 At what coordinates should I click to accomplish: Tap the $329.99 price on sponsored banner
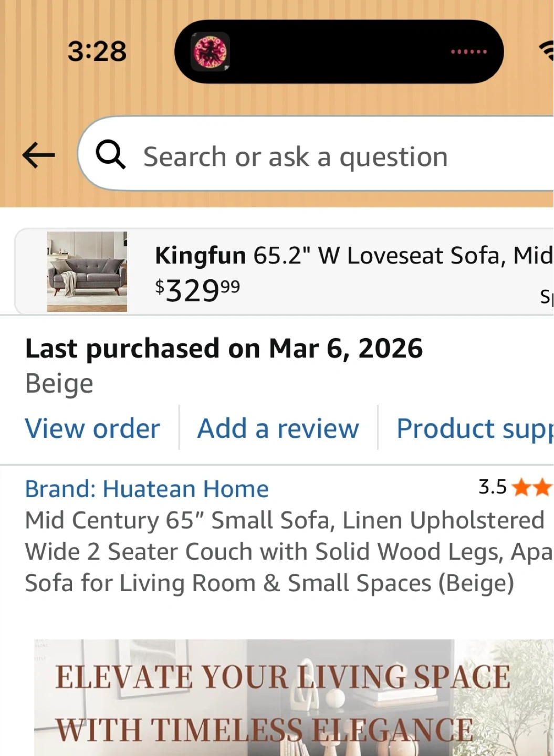[x=197, y=290]
